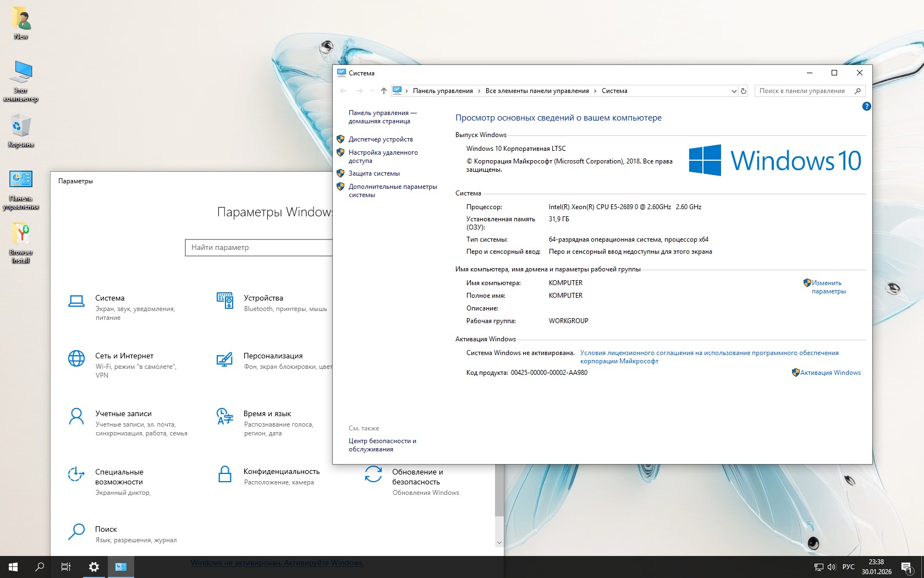Expand the address bar history dropdown
924x578 pixels.
(x=734, y=91)
